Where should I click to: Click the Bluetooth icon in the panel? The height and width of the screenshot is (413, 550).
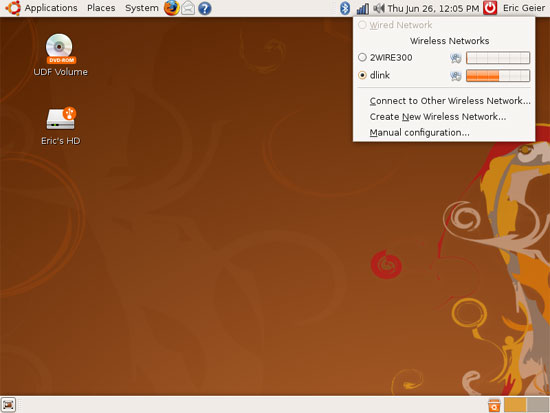345,8
